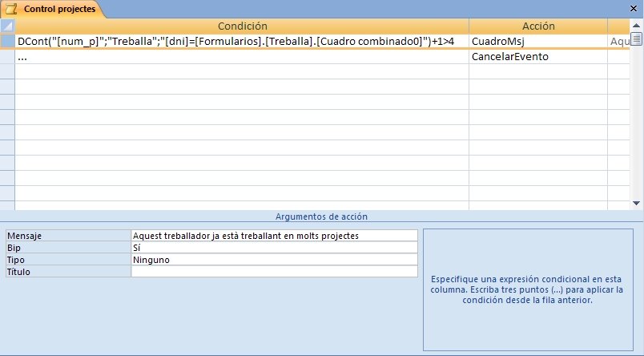Open the CancelarEvento action cell
This screenshot has width=644, height=356.
[537, 57]
